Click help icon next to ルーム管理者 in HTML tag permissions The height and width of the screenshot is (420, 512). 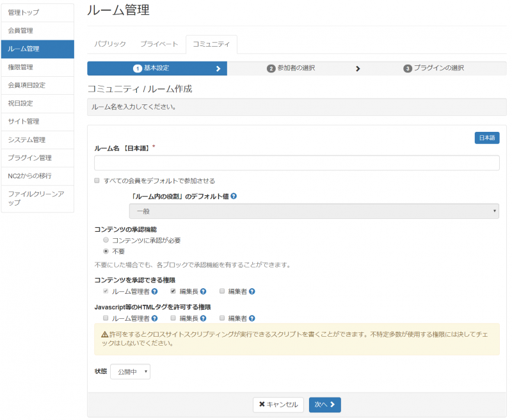[x=154, y=318]
